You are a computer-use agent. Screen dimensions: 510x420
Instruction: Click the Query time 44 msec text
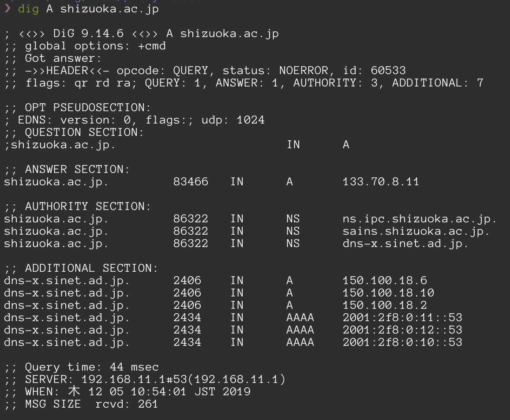click(x=92, y=367)
